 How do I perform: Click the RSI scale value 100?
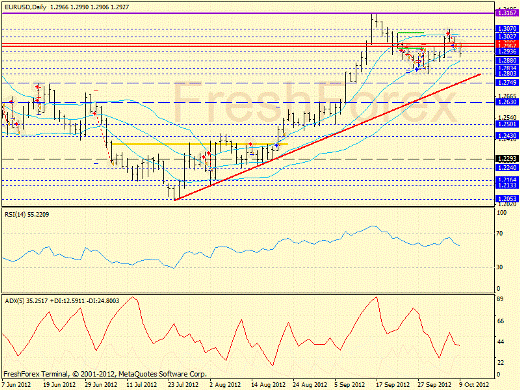(x=502, y=212)
